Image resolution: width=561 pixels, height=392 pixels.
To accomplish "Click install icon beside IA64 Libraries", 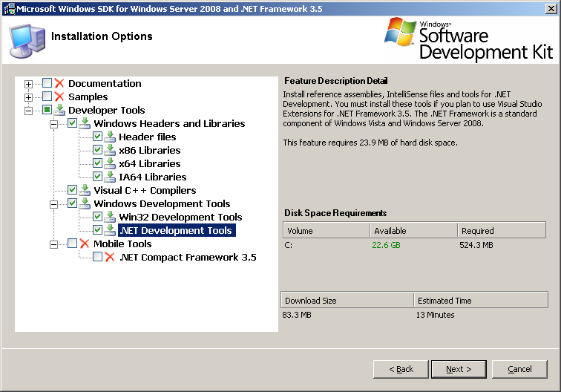I will click(110, 177).
